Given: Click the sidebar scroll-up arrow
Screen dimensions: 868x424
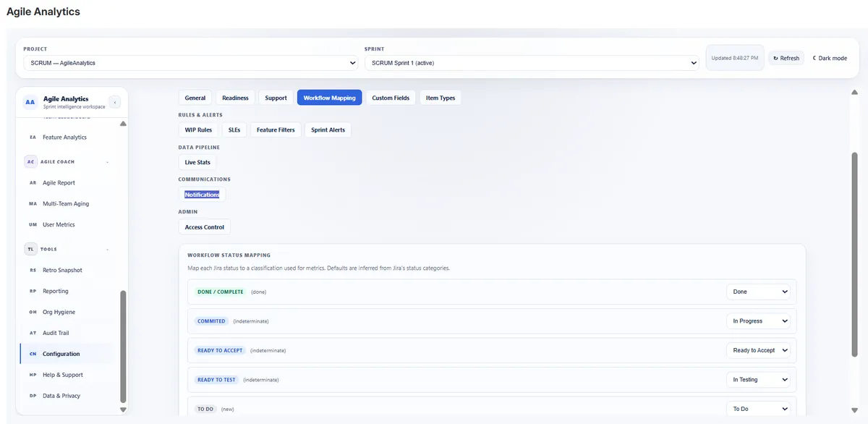Looking at the screenshot, I should [x=123, y=124].
